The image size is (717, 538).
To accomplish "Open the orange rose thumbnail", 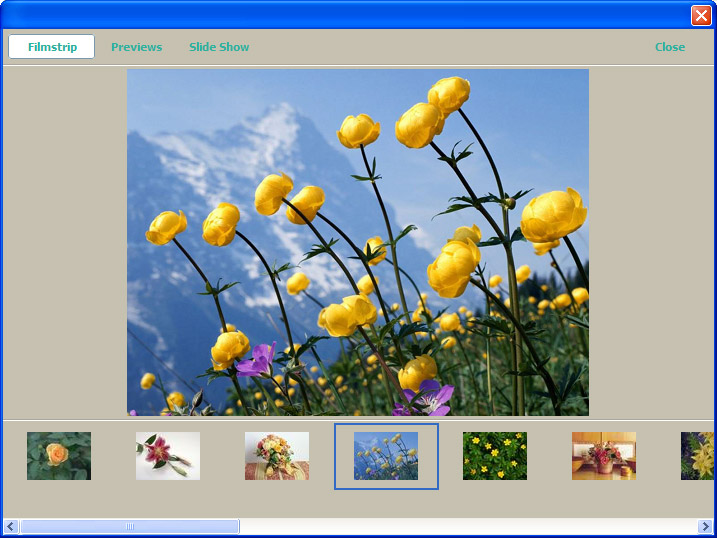I will [x=59, y=456].
